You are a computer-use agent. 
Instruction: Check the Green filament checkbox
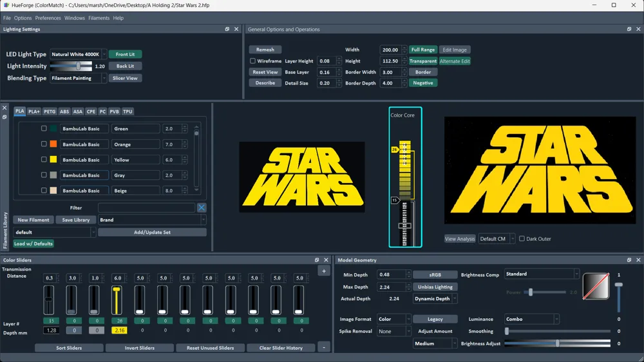[x=44, y=129]
